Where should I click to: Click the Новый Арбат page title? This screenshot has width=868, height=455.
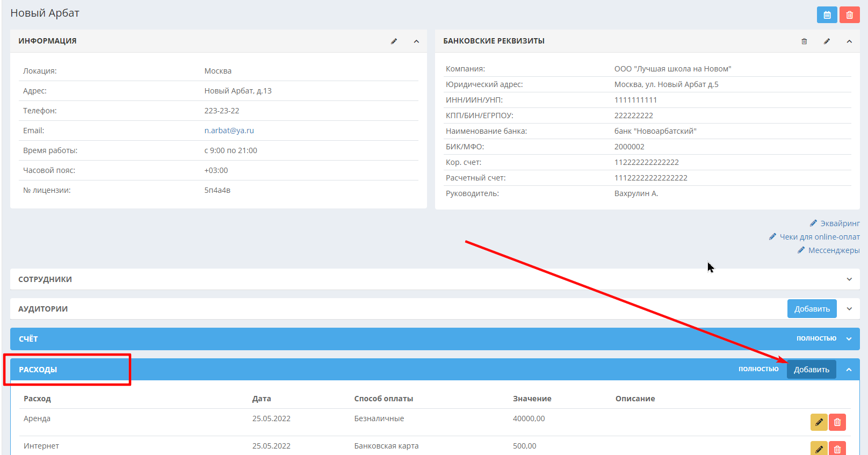45,13
